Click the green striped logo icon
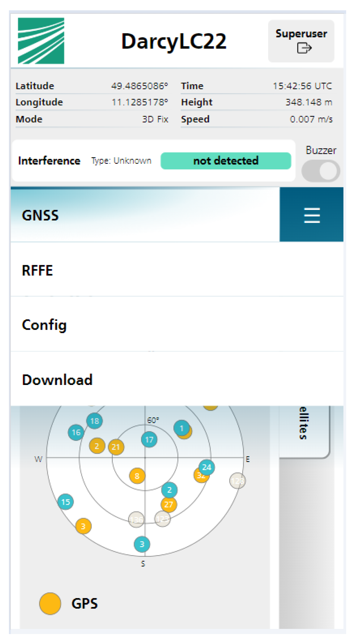 tap(41, 41)
